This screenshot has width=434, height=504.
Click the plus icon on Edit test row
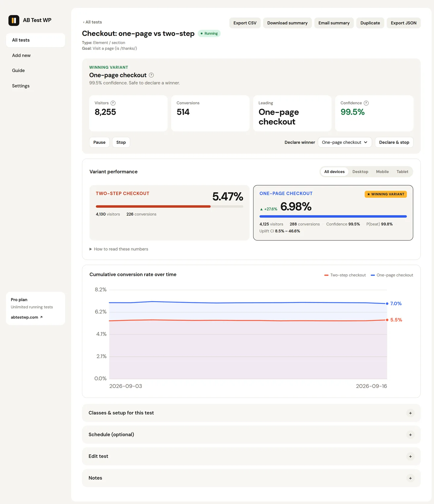click(410, 456)
